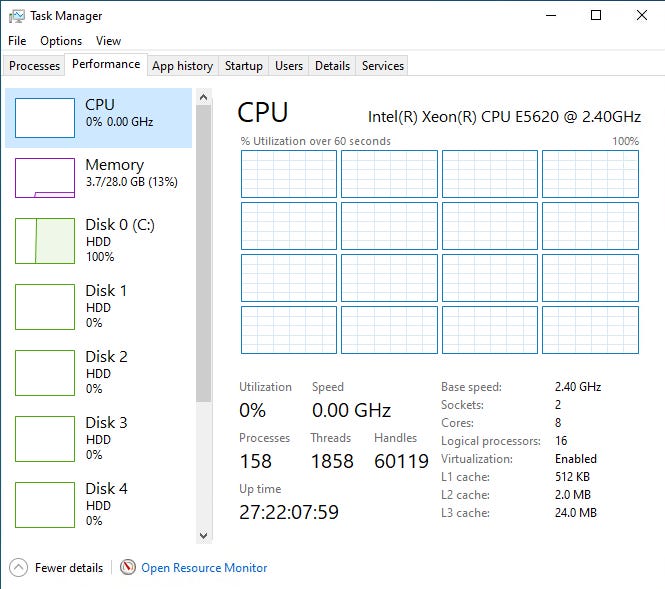Click the Processes value 158
The image size is (665, 589).
click(x=255, y=461)
